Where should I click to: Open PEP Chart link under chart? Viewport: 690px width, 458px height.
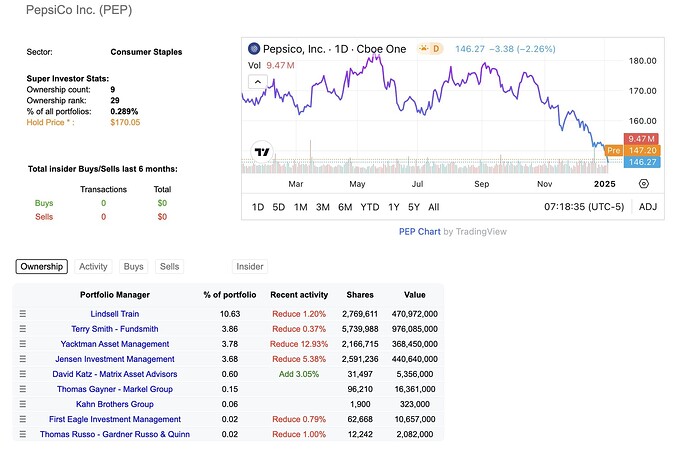(419, 231)
